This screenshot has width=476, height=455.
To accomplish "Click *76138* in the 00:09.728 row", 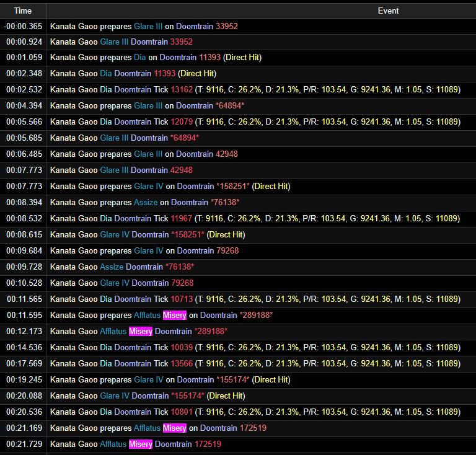I will pyautogui.click(x=180, y=267).
